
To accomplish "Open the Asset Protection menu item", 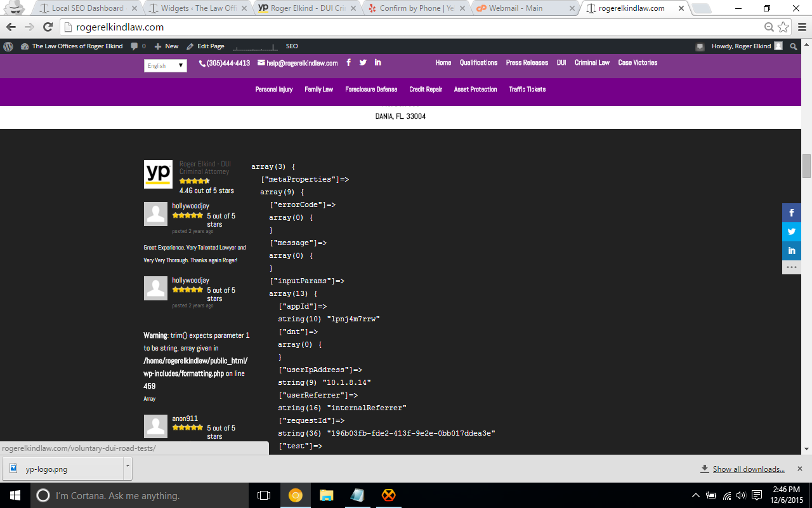I will tap(475, 90).
